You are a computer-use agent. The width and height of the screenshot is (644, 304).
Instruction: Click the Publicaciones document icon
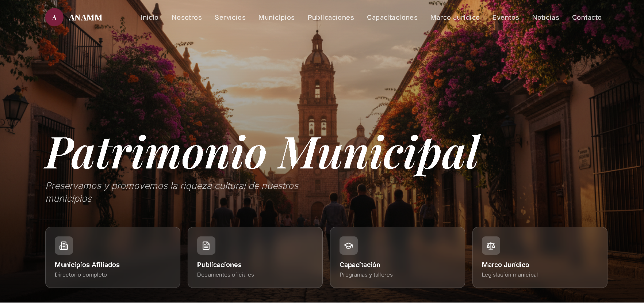pyautogui.click(x=206, y=246)
